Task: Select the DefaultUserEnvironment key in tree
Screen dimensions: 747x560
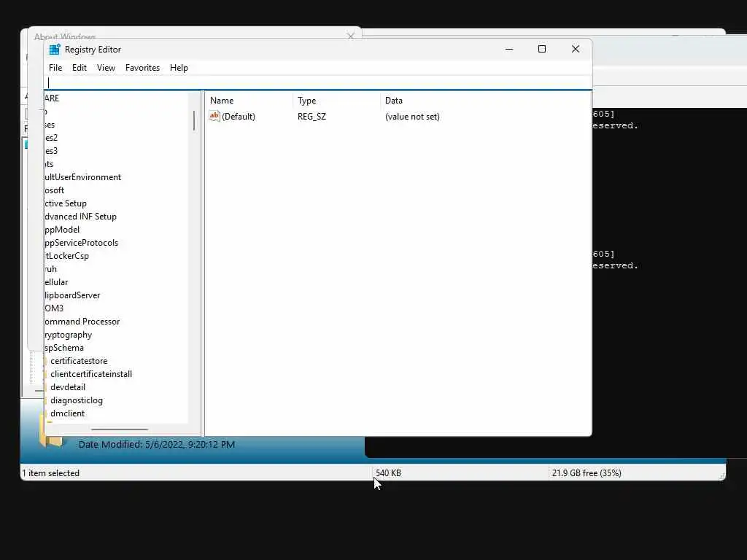Action: coord(83,177)
